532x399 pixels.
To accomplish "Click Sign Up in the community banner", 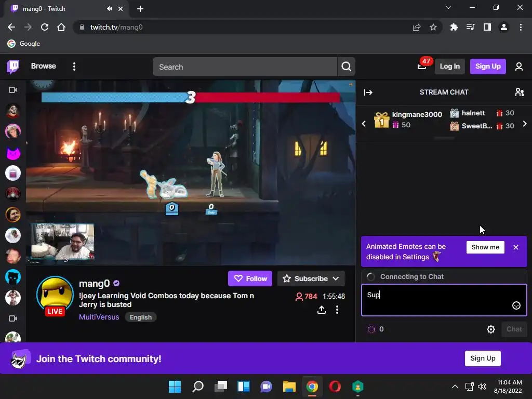I will [x=483, y=358].
